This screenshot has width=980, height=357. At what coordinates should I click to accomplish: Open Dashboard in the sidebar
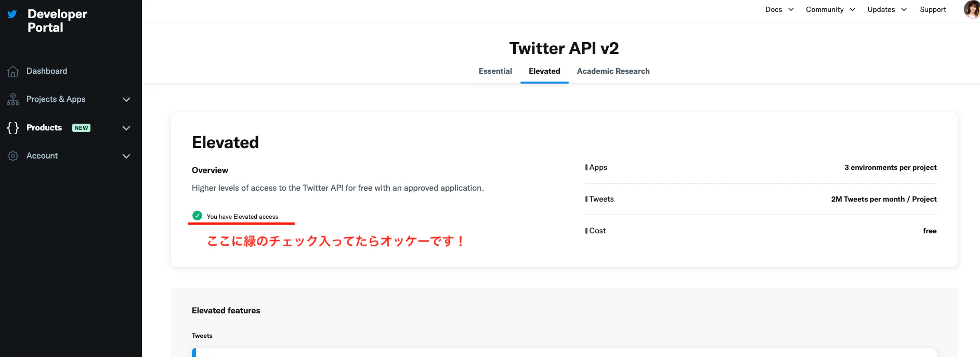[47, 71]
